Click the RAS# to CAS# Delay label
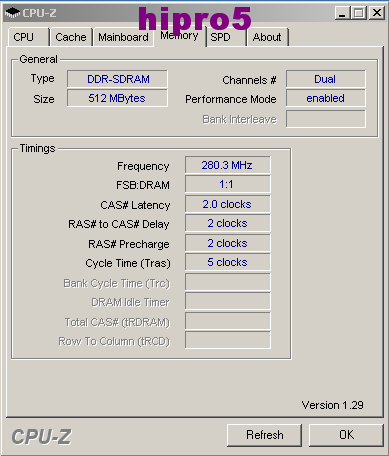 (119, 224)
